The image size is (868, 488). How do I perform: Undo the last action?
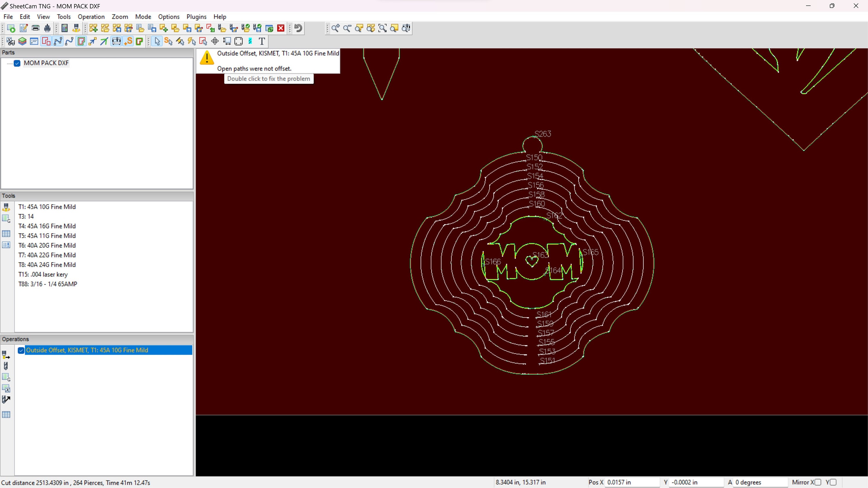pyautogui.click(x=298, y=28)
